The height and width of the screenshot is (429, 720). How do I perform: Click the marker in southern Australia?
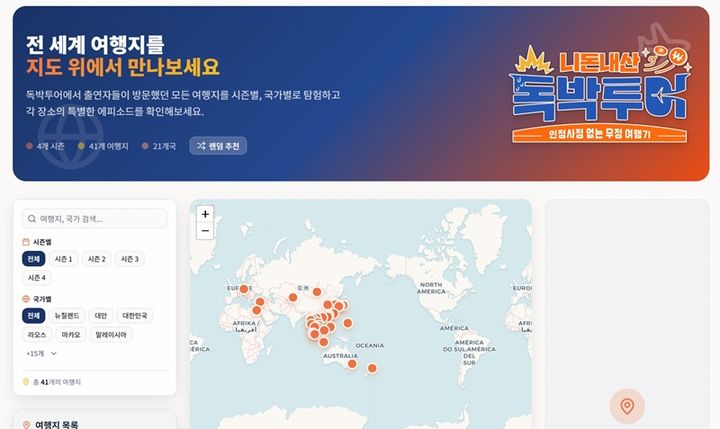[352, 364]
